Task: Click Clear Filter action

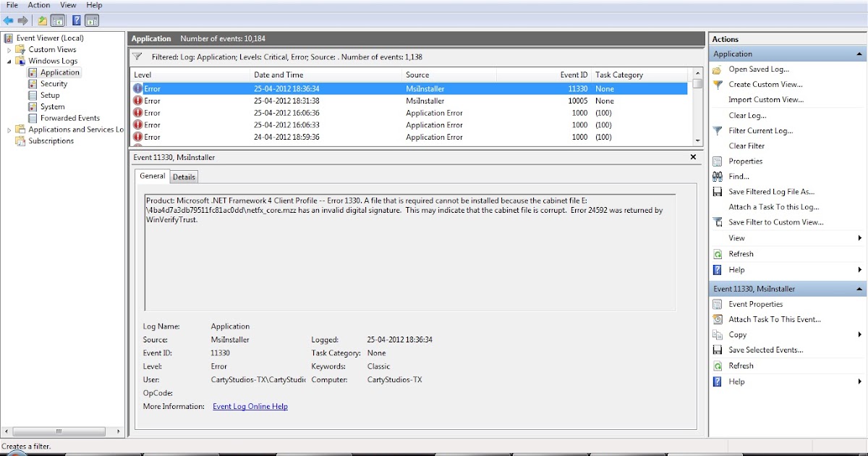Action: coord(746,146)
